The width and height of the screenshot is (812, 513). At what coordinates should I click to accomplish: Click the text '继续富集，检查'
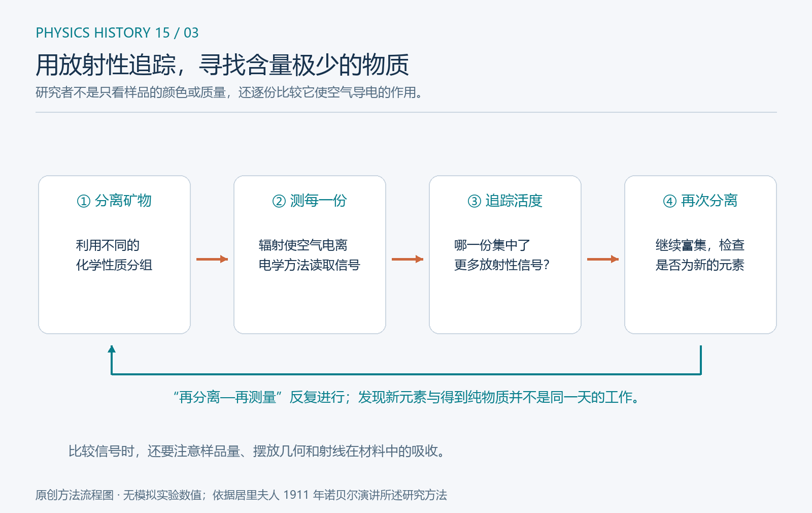click(x=700, y=245)
